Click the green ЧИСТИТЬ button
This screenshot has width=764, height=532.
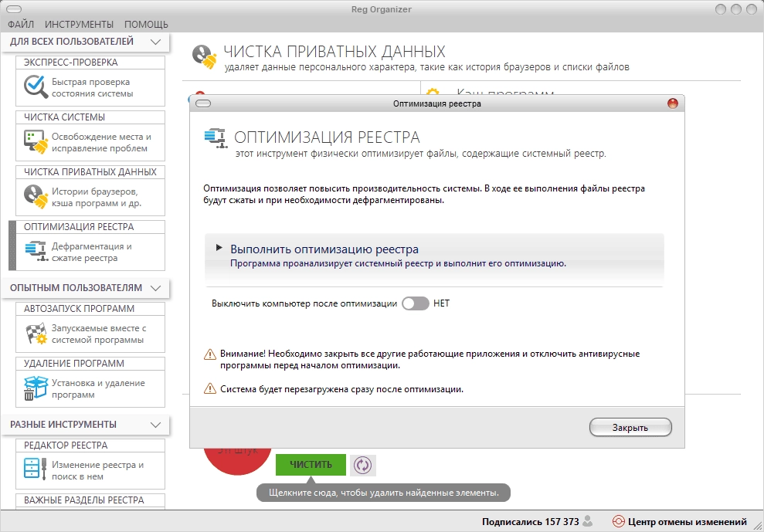(311, 465)
